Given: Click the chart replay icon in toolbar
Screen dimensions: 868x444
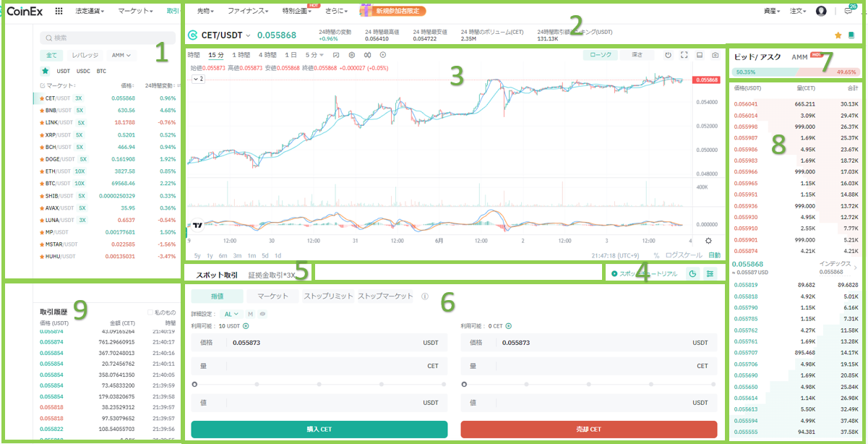Looking at the screenshot, I should (x=383, y=55).
